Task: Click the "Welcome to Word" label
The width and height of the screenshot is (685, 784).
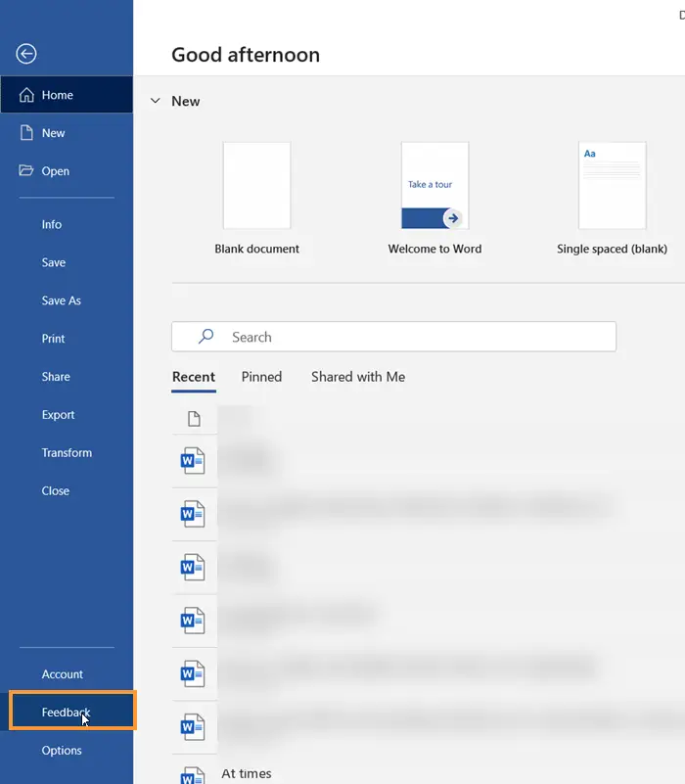Action: (435, 249)
